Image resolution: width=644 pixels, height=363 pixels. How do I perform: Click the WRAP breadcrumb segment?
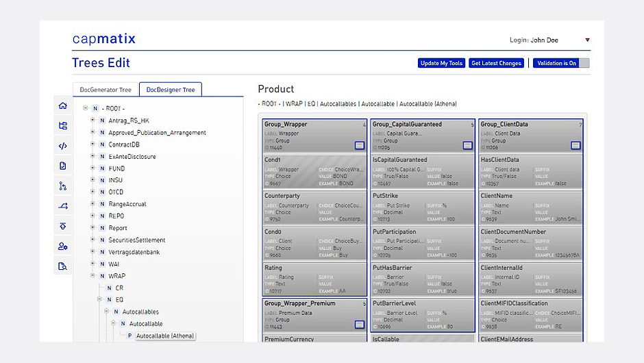(x=294, y=104)
